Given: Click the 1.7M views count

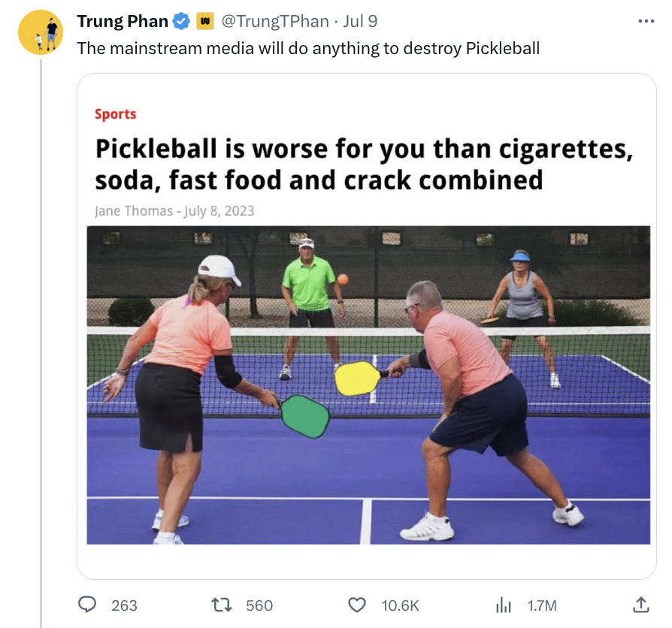Looking at the screenshot, I should 542,605.
